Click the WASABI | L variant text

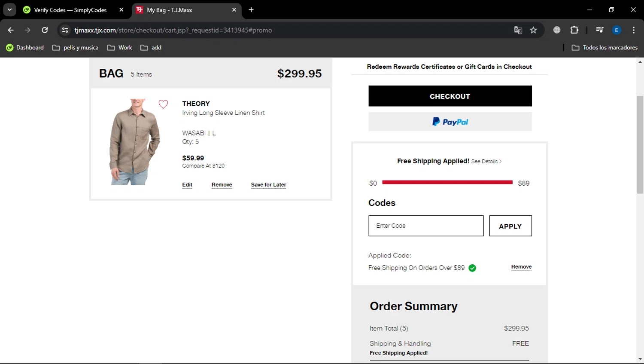tap(199, 133)
